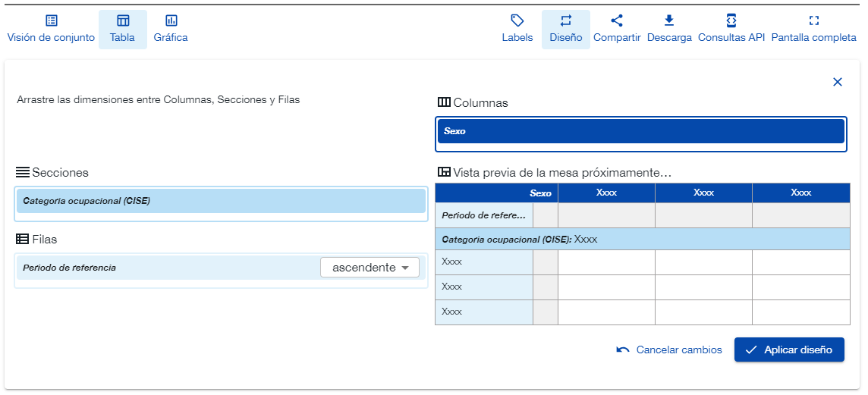
Task: Click the undo arrow icon beside Cancelar cambios
Action: tap(623, 350)
